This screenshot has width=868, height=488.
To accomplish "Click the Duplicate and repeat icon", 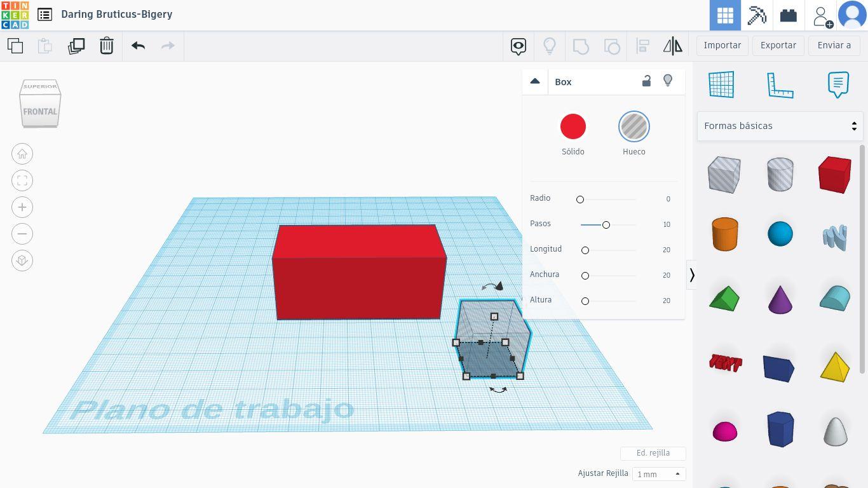I will [x=76, y=46].
